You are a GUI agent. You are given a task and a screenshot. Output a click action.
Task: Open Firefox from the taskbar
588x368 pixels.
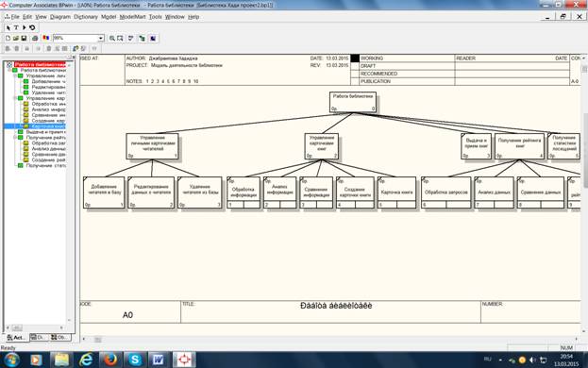coord(110,360)
